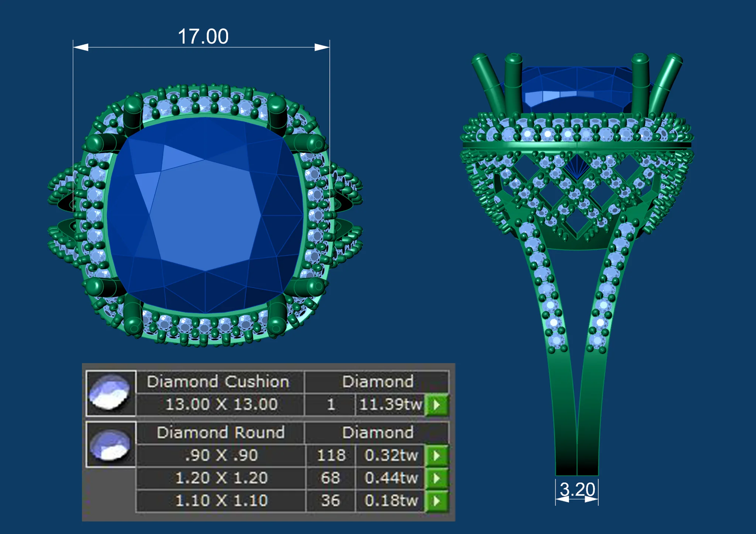The height and width of the screenshot is (534, 756).
Task: Click the 1.10 X 1.10 size cell
Action: (x=221, y=501)
